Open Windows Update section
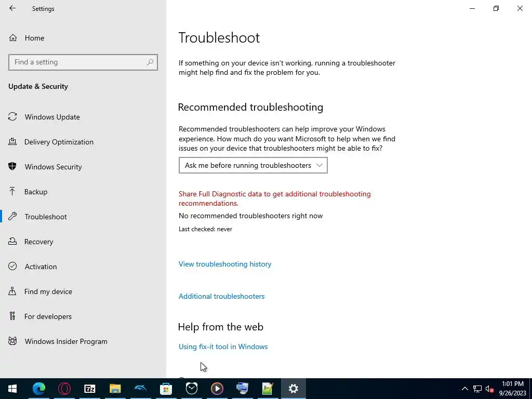 (83, 117)
